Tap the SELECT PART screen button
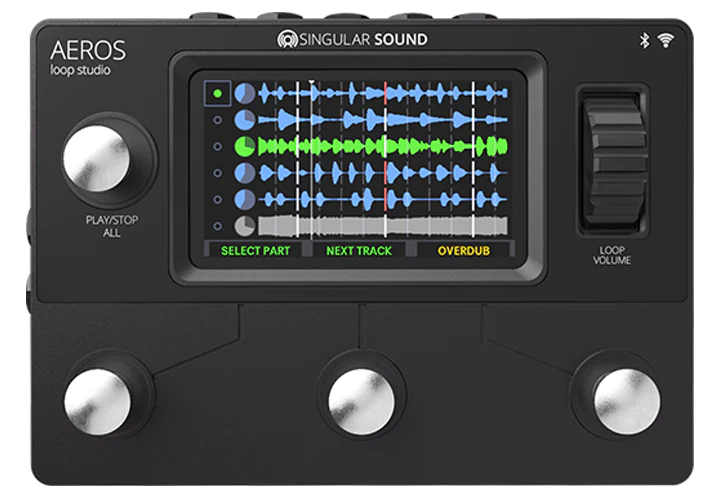This screenshot has width=720, height=500. point(255,251)
